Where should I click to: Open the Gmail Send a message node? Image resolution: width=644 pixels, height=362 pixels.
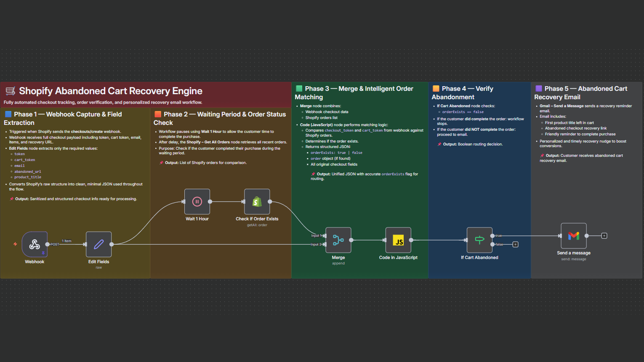pos(573,236)
